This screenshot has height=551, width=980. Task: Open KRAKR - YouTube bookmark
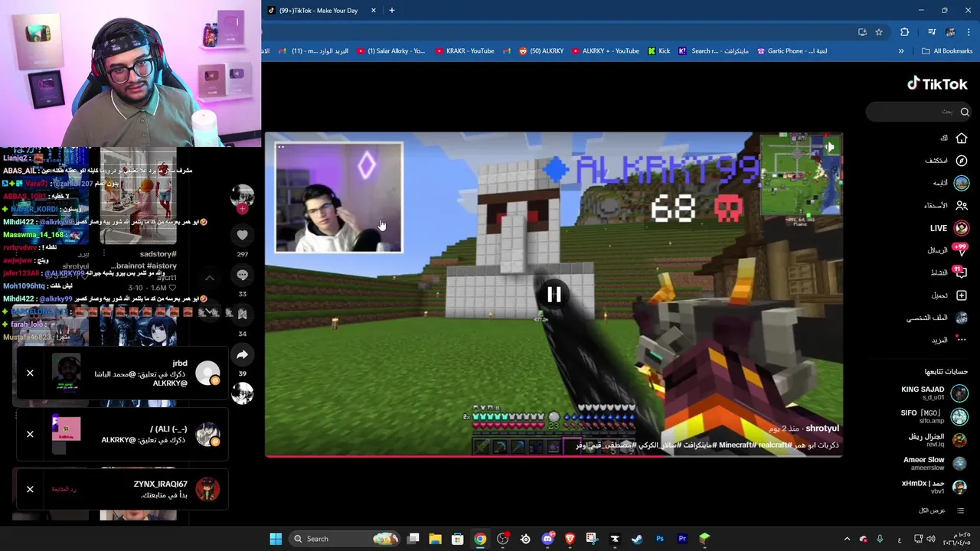(465, 51)
